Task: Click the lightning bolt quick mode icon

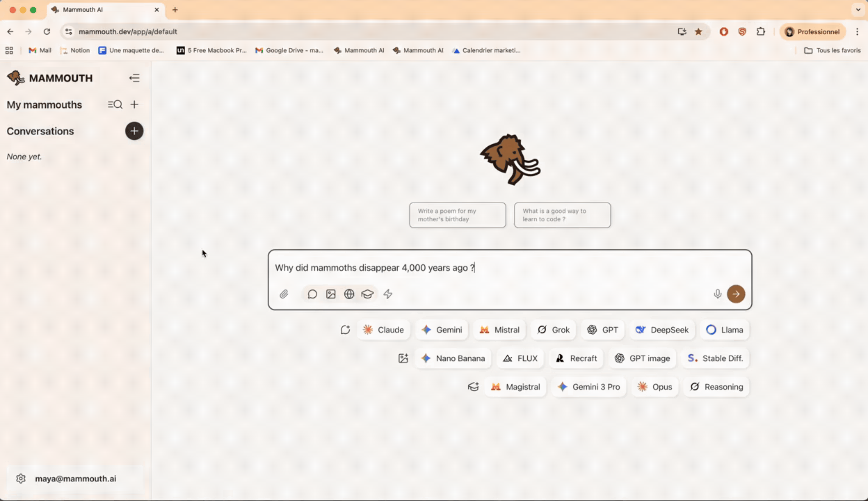Action: point(387,294)
